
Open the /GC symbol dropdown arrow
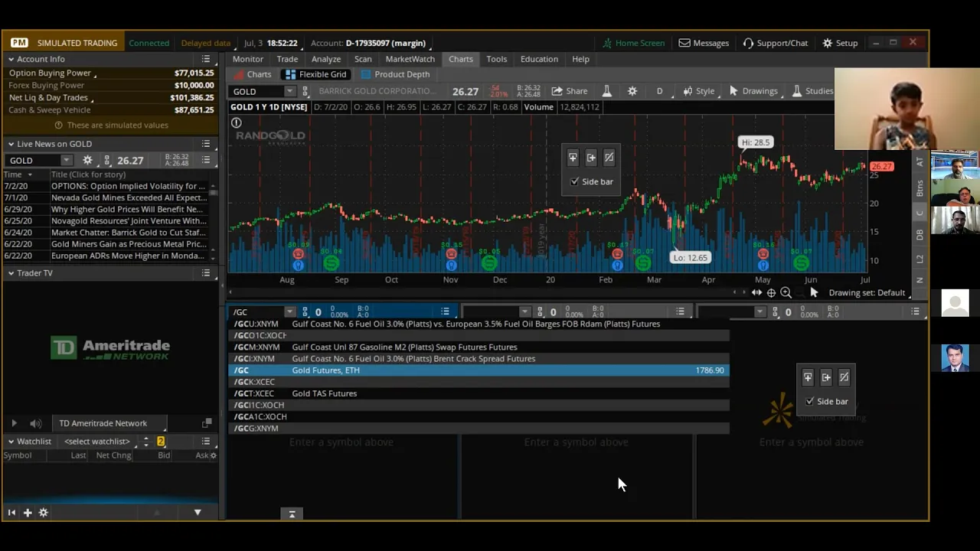(289, 311)
